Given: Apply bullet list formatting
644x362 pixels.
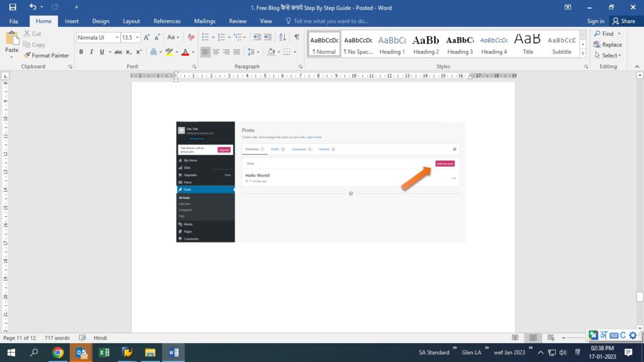Looking at the screenshot, I should click(x=205, y=38).
